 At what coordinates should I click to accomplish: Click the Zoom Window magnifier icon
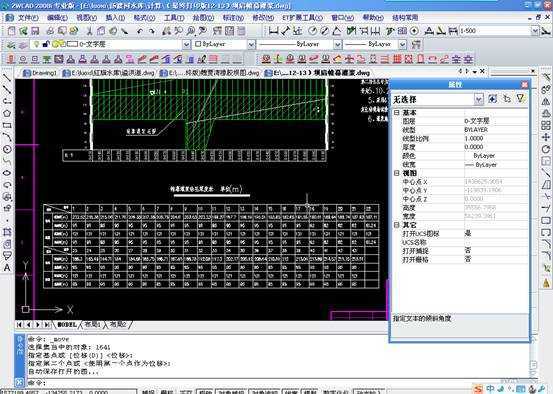(x=190, y=31)
